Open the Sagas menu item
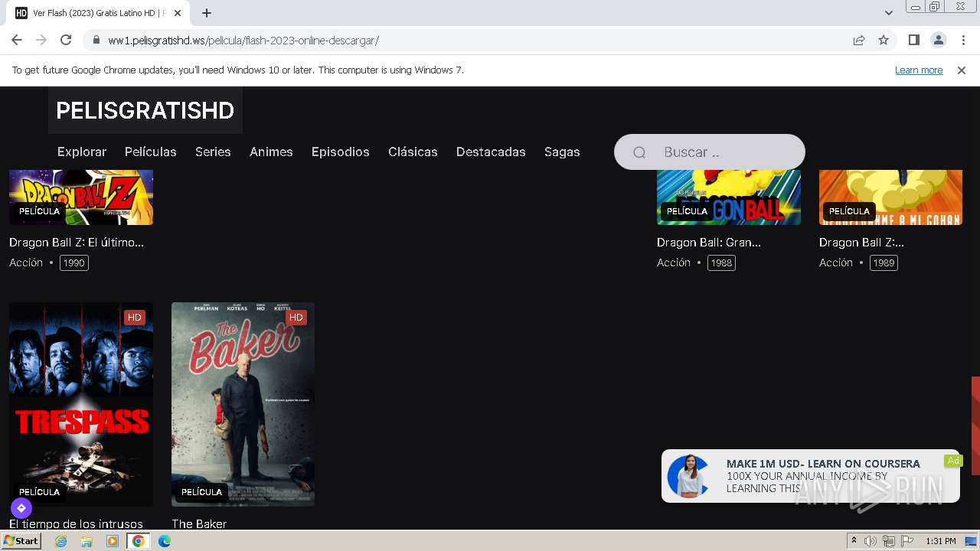Screen dimensions: 980x551 (x=562, y=152)
